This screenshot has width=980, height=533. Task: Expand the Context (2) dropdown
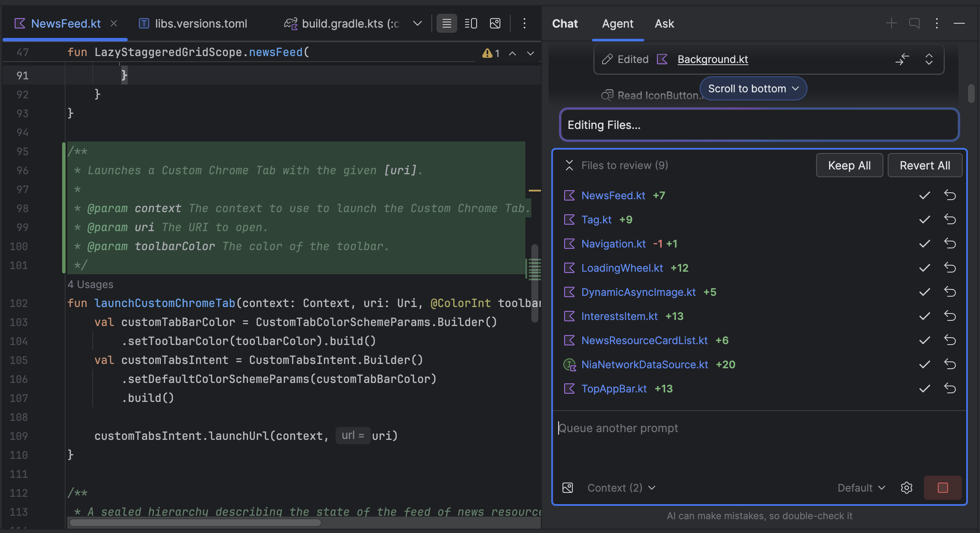(621, 488)
